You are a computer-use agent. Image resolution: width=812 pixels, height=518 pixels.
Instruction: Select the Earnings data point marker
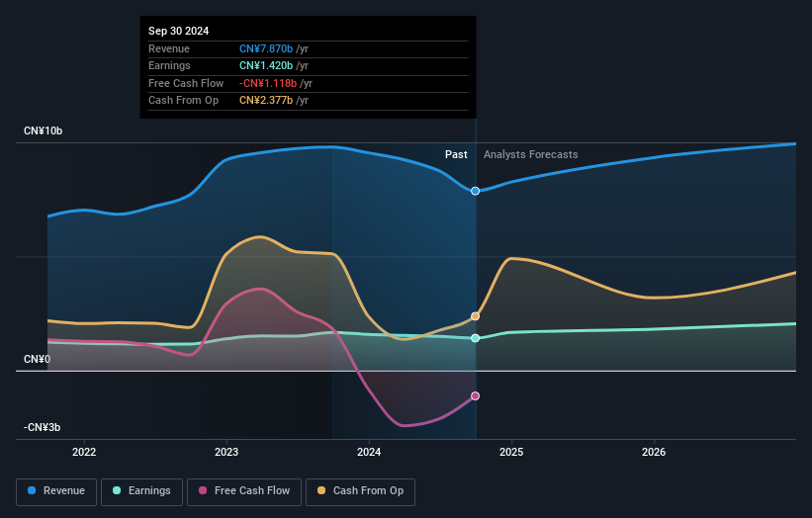click(475, 338)
